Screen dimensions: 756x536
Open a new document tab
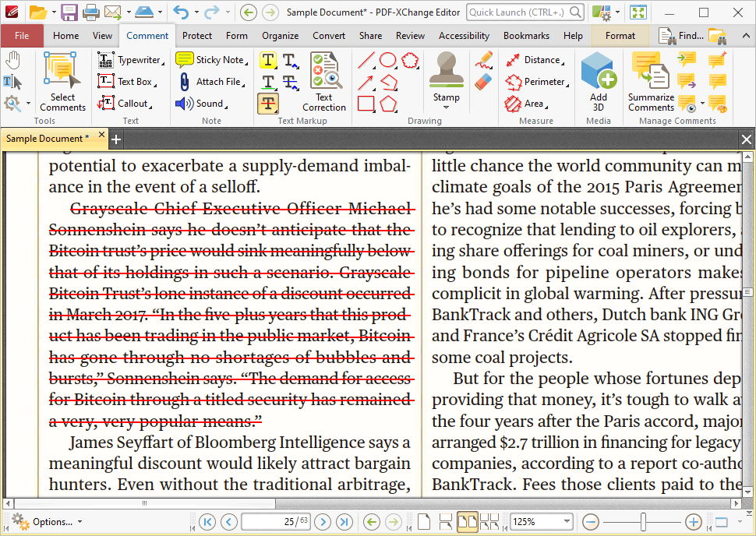click(x=115, y=139)
